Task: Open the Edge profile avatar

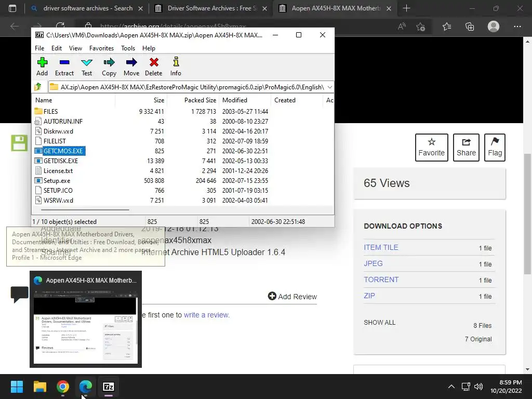Action: (494, 26)
